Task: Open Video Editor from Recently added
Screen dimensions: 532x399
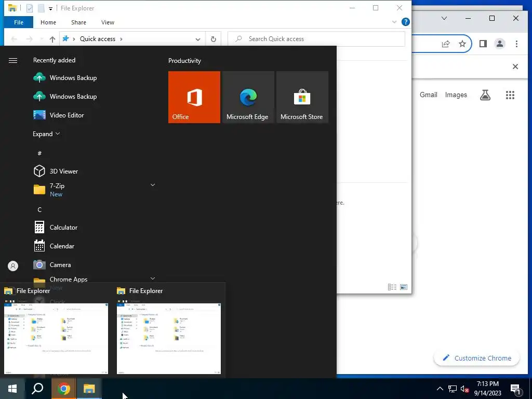Action: tap(66, 115)
